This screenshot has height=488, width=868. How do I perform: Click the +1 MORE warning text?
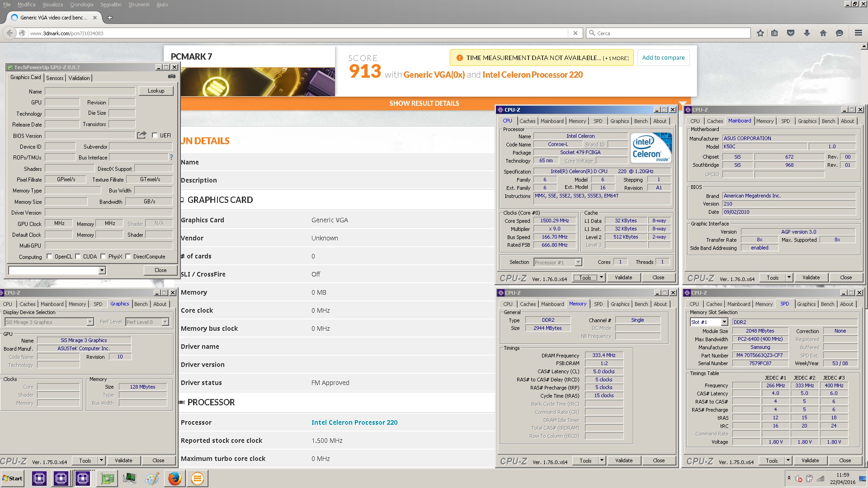pos(616,58)
